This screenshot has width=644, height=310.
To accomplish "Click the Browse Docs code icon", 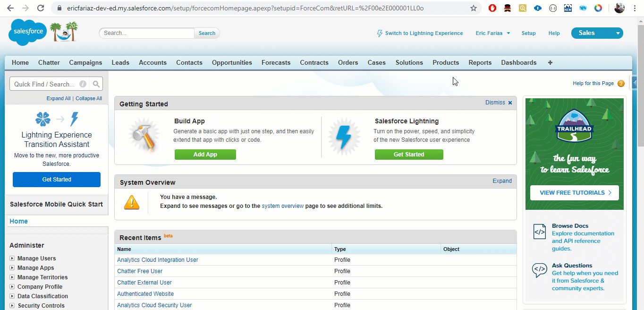I will coord(539,231).
